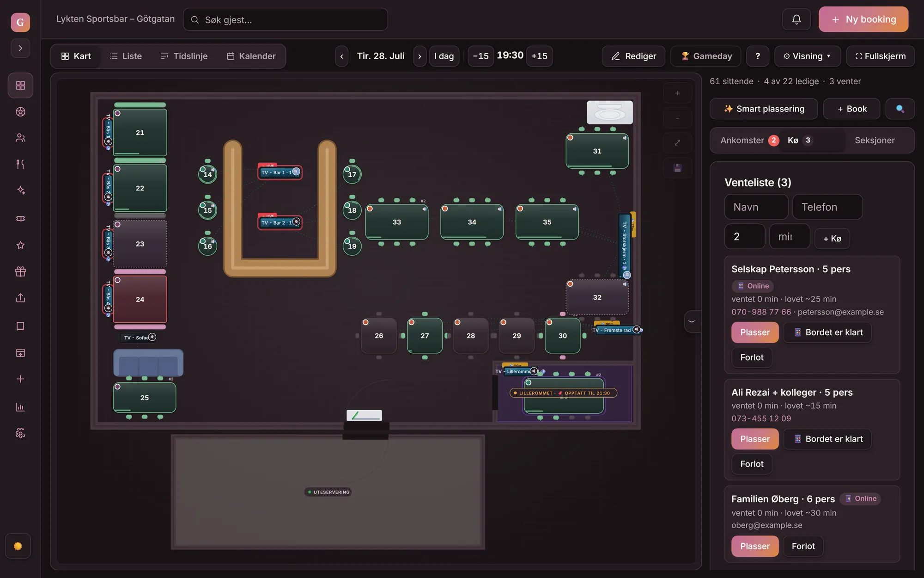The image size is (924, 578).
Task: Click Forlot for Ali Rezai + kolleger
Action: pos(752,464)
